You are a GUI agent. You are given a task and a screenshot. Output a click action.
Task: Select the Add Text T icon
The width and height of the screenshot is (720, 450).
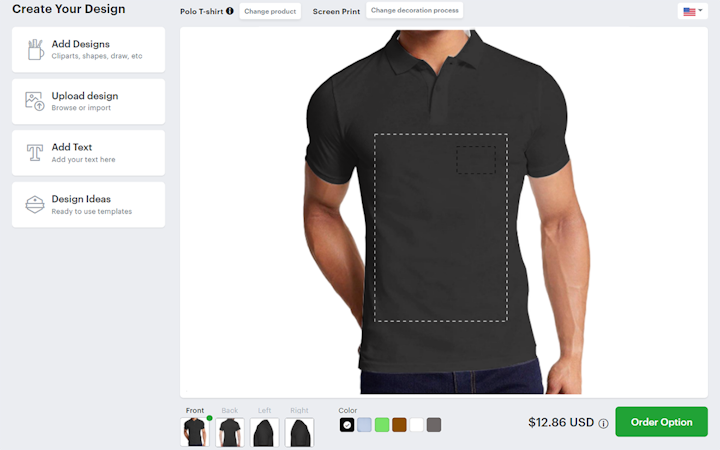pyautogui.click(x=35, y=152)
